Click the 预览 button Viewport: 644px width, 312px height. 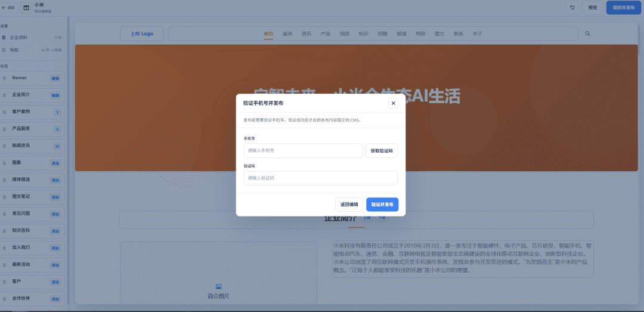[x=593, y=7]
